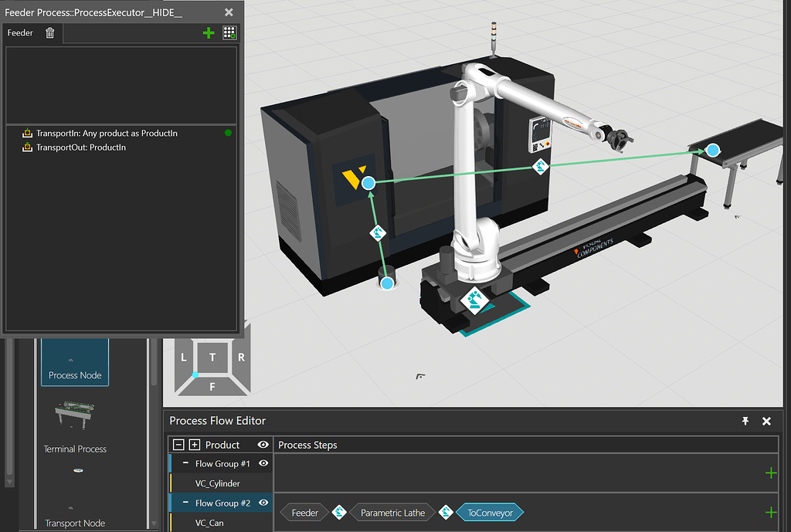Select the ToConveyor process step
Image resolution: width=791 pixels, height=532 pixels.
pos(490,512)
